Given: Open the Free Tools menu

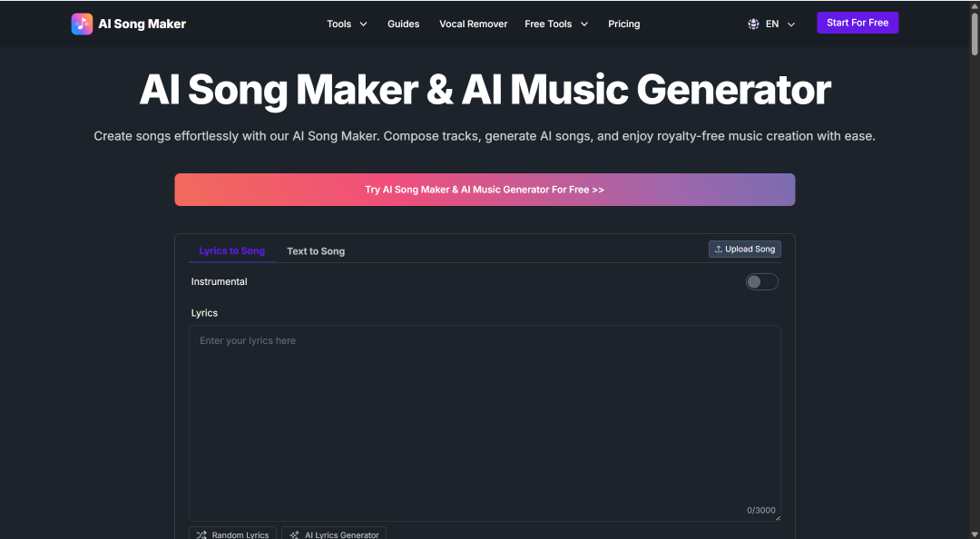Looking at the screenshot, I should 556,24.
